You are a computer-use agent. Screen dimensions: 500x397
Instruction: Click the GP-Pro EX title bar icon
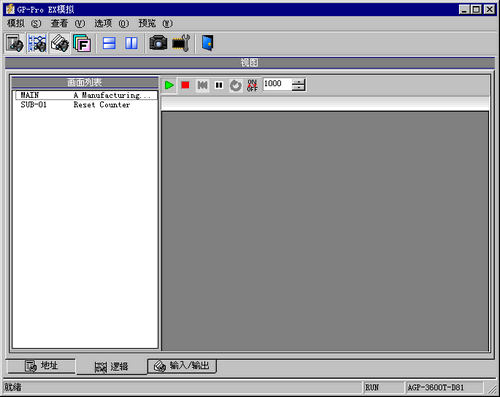tap(10, 9)
